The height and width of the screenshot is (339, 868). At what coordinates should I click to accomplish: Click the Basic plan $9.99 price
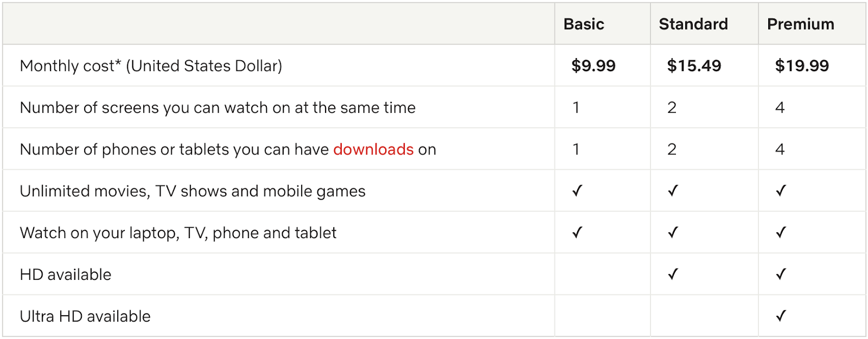[x=593, y=66]
